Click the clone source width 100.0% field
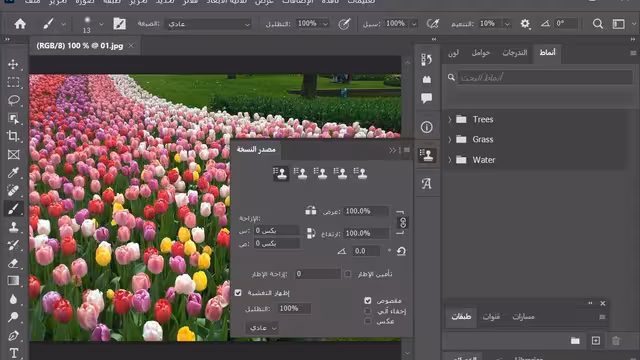This screenshot has height=360, width=640. (365, 211)
